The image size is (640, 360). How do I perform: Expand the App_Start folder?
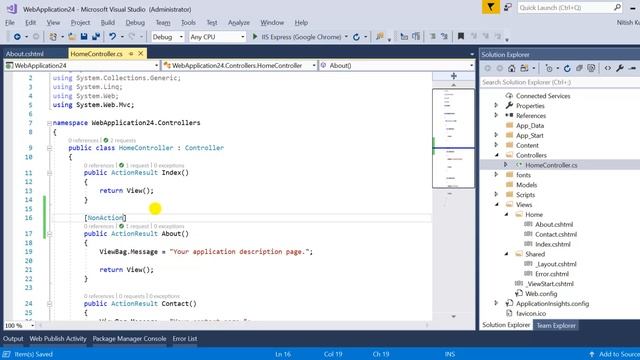496,135
